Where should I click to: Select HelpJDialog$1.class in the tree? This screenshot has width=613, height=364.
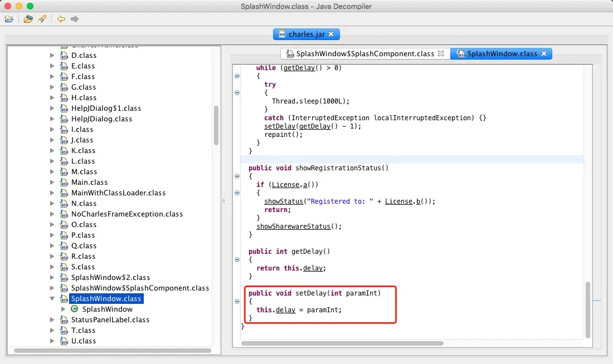(106, 108)
